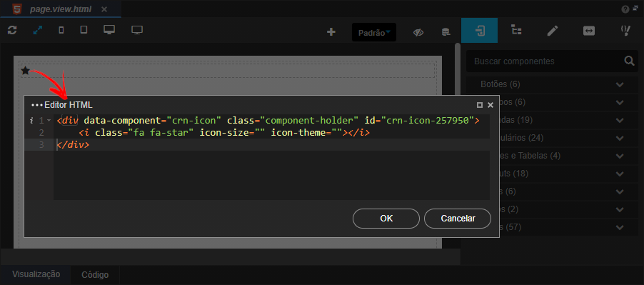Expand the Botões (6) category
The height and width of the screenshot is (285, 644).
tap(552, 84)
